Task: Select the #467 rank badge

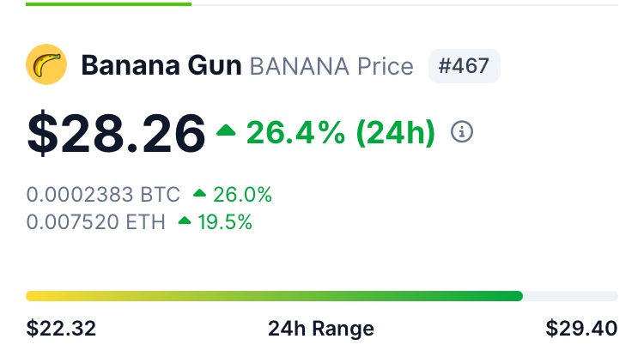Action: 464,66
